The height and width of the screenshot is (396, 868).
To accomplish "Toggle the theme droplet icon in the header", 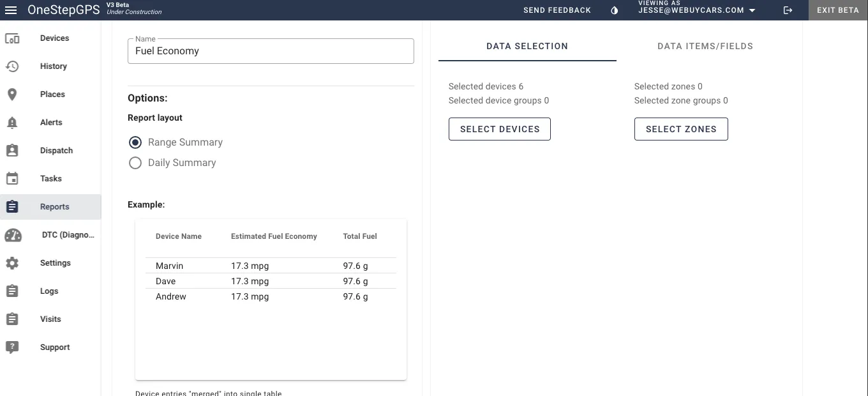I will click(614, 10).
